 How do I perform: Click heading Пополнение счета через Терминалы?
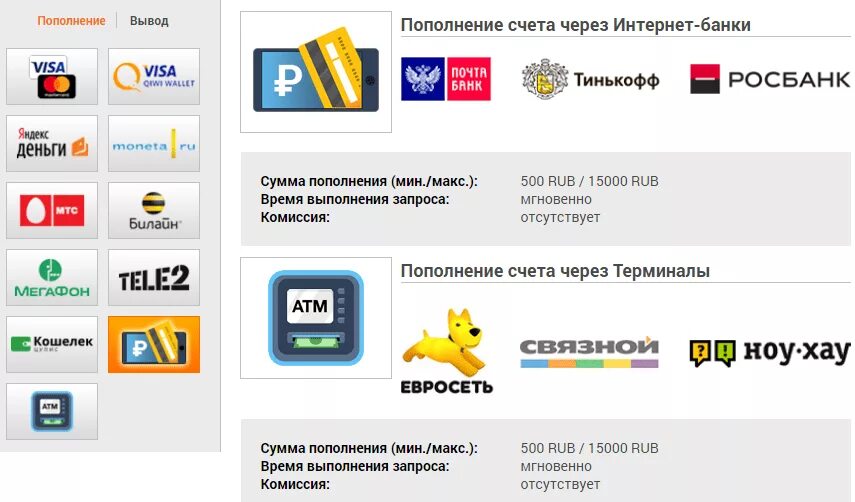(x=555, y=271)
